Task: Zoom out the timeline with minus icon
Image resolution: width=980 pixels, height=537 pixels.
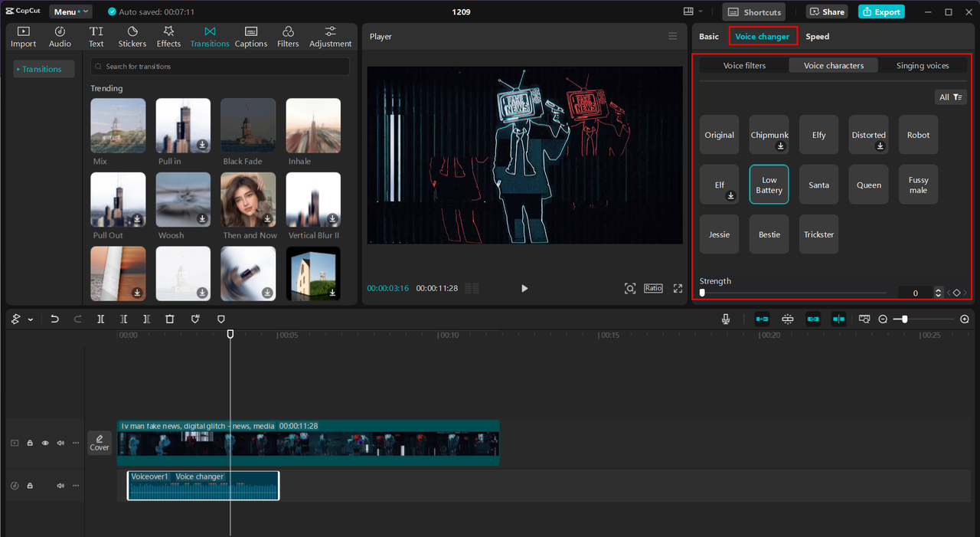Action: (x=883, y=319)
